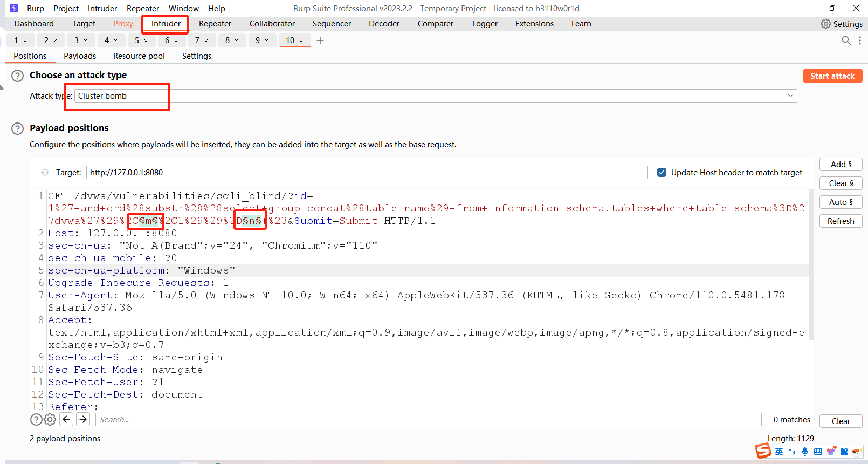Select the Positions sub-tab
This screenshot has height=464, width=868.
30,56
